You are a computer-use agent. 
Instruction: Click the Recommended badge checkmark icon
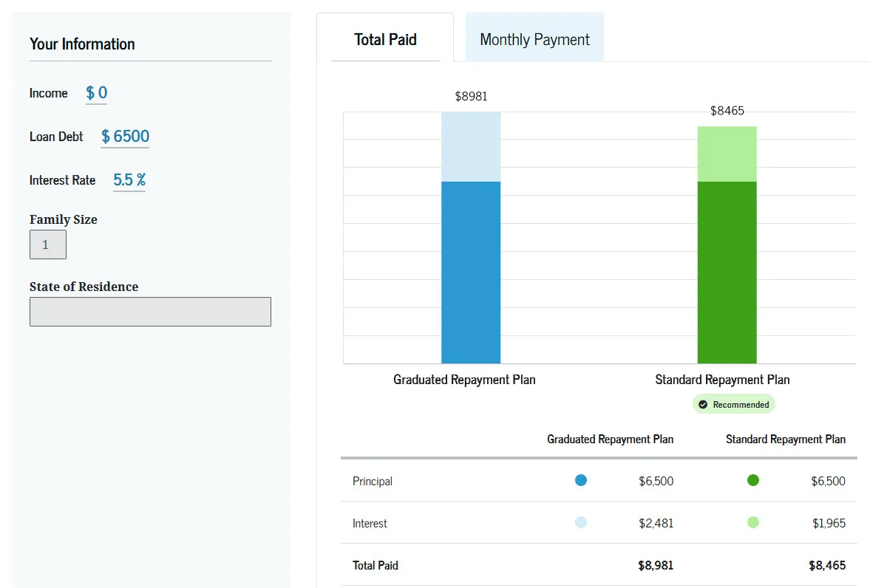703,404
